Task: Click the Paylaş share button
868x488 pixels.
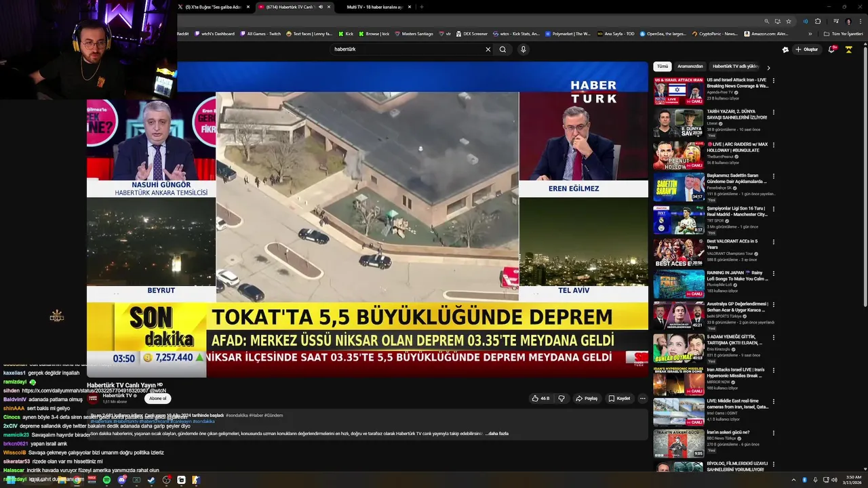Action: point(587,399)
